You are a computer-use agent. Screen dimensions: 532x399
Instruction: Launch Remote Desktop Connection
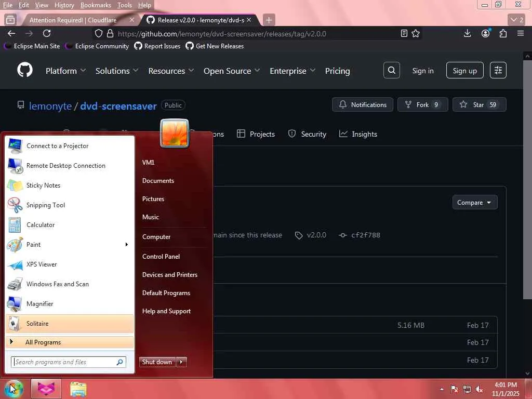[x=70, y=166]
